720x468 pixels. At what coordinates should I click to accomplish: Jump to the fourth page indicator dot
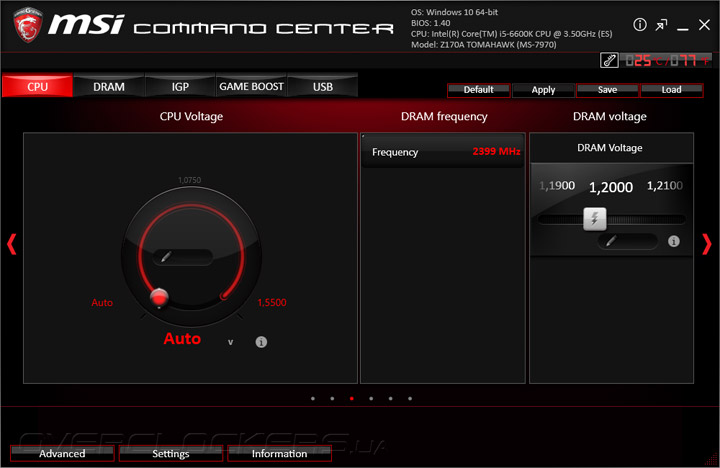tap(371, 399)
